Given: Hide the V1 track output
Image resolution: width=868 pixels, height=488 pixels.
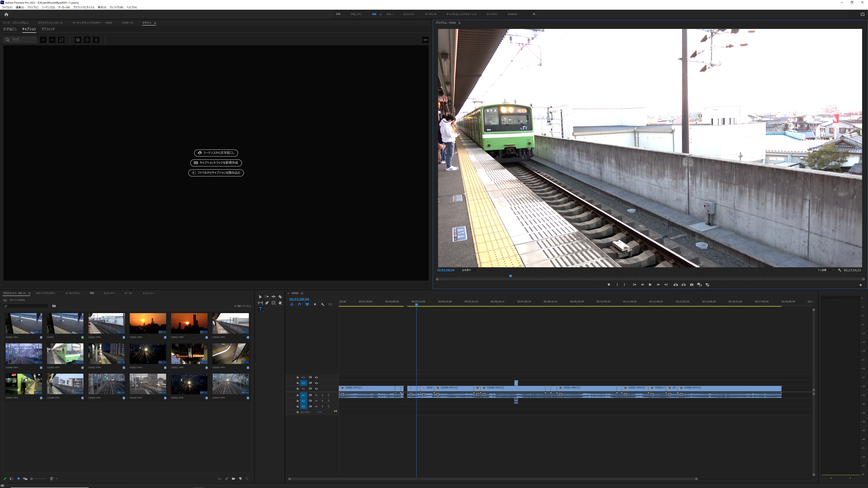Looking at the screenshot, I should click(x=316, y=389).
